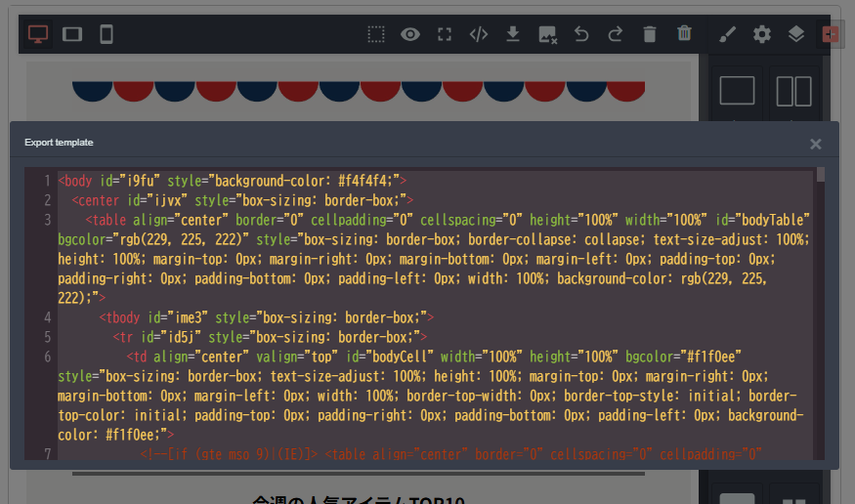Image resolution: width=855 pixels, height=504 pixels.
Task: Switch to desktop device view
Action: [x=38, y=34]
